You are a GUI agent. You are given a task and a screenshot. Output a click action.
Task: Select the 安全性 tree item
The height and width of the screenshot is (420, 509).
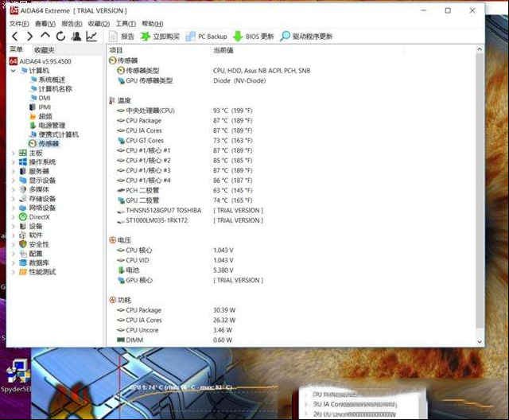point(34,244)
